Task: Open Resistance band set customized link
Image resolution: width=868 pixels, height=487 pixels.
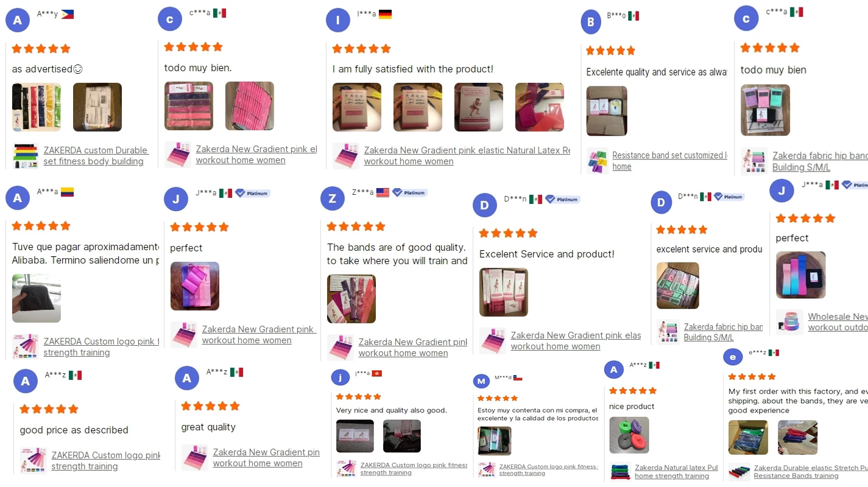Action: pos(669,161)
